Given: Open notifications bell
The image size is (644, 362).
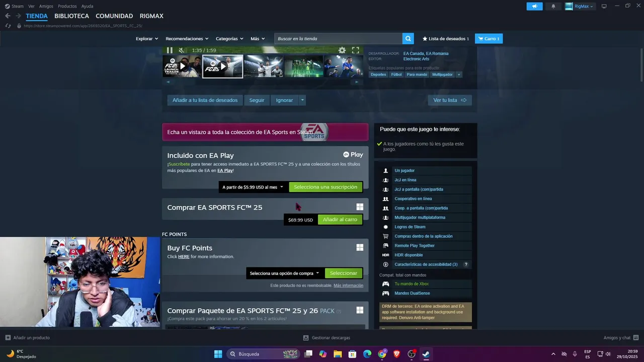Looking at the screenshot, I should click(553, 6).
